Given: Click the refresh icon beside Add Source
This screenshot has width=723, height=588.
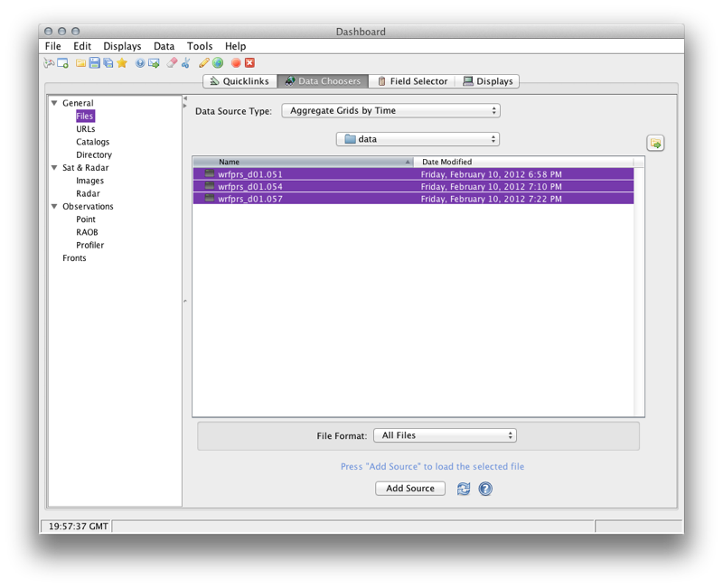Looking at the screenshot, I should click(464, 489).
